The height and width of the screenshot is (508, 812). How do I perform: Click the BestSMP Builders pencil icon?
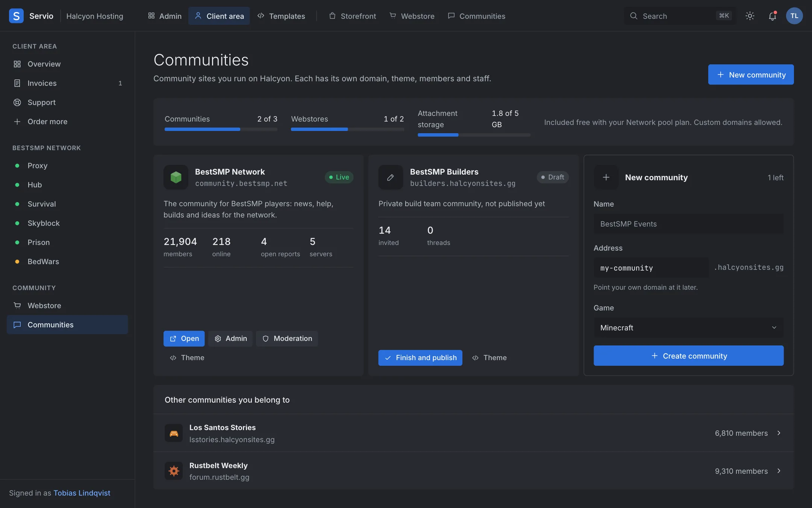(391, 177)
